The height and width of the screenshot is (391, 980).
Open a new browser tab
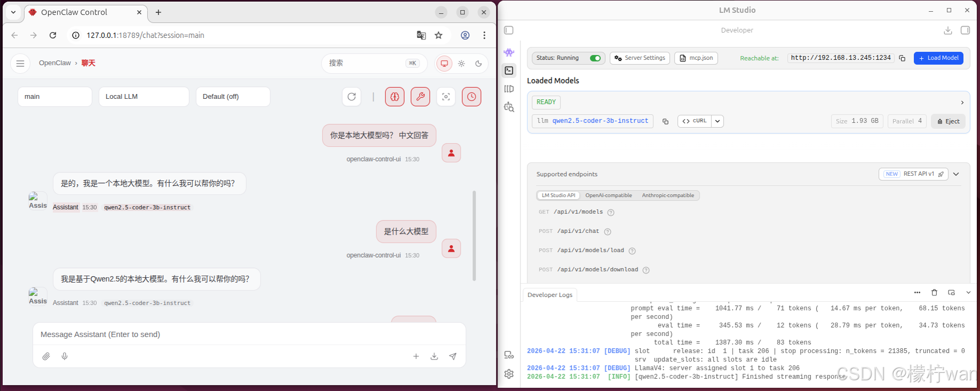[x=159, y=12]
